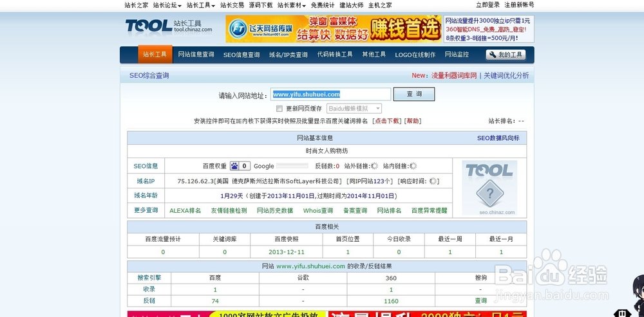This screenshot has width=644, height=317.
Task: Select the 网站监控 nav tab
Action: (x=457, y=55)
